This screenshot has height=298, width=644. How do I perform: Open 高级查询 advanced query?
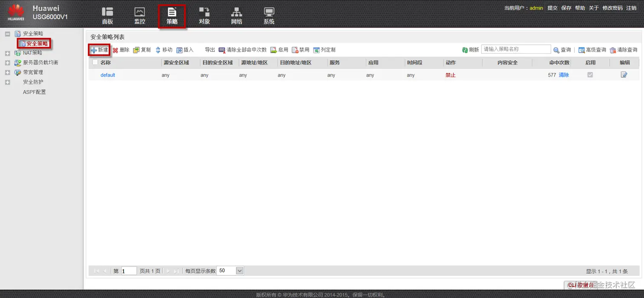[x=592, y=50]
